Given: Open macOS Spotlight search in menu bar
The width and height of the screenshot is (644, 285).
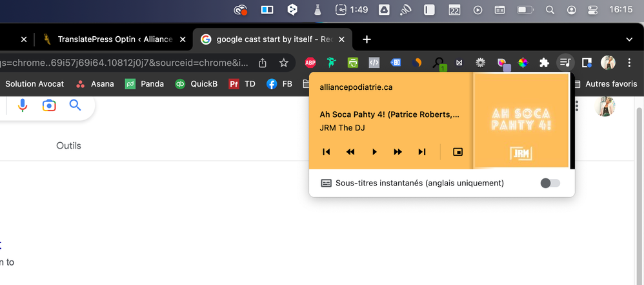Looking at the screenshot, I should pyautogui.click(x=550, y=10).
